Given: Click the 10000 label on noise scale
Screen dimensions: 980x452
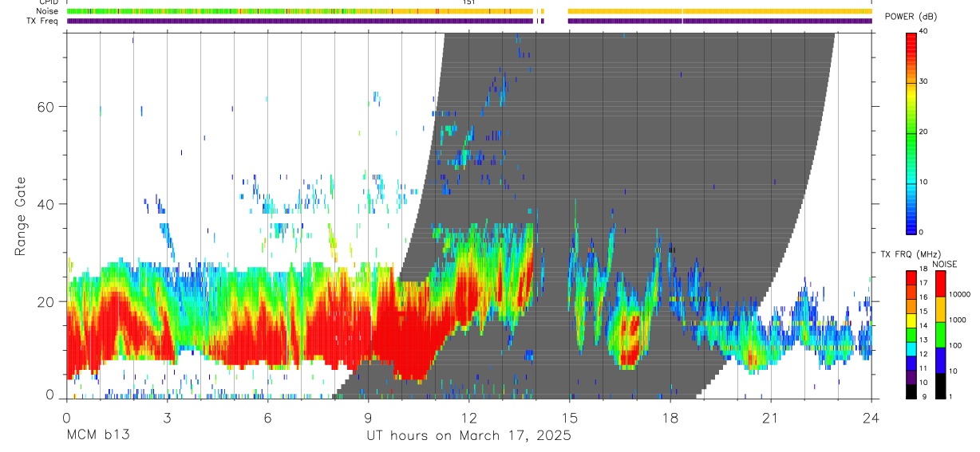Looking at the screenshot, I should point(959,294).
